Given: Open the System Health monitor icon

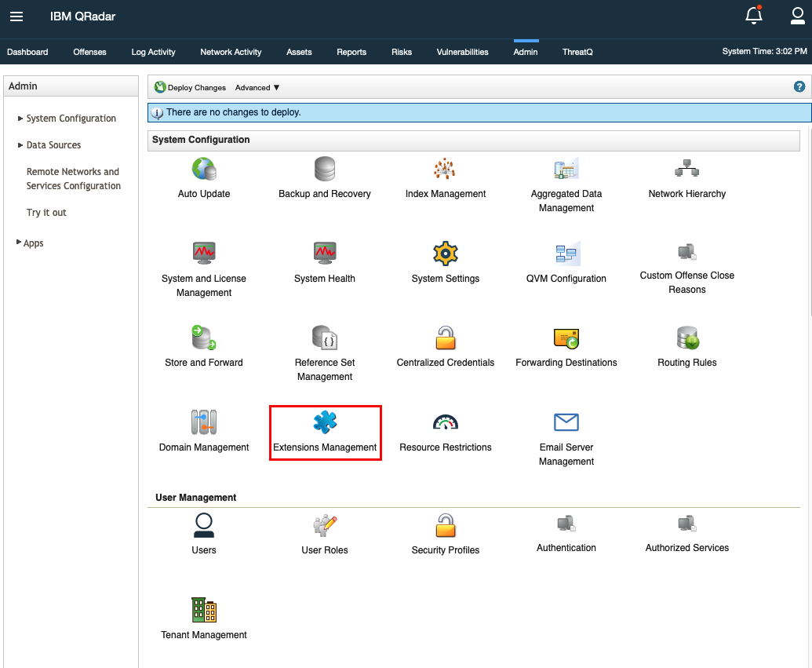Looking at the screenshot, I should tap(325, 254).
